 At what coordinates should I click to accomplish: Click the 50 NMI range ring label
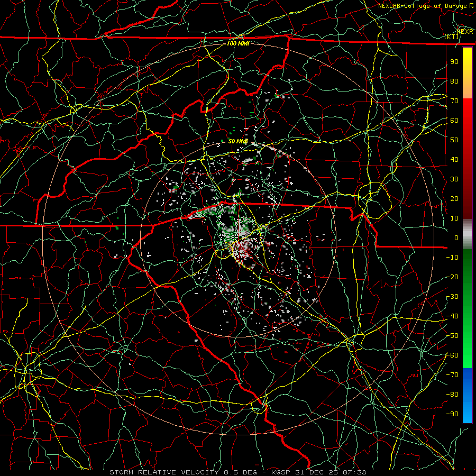238,141
